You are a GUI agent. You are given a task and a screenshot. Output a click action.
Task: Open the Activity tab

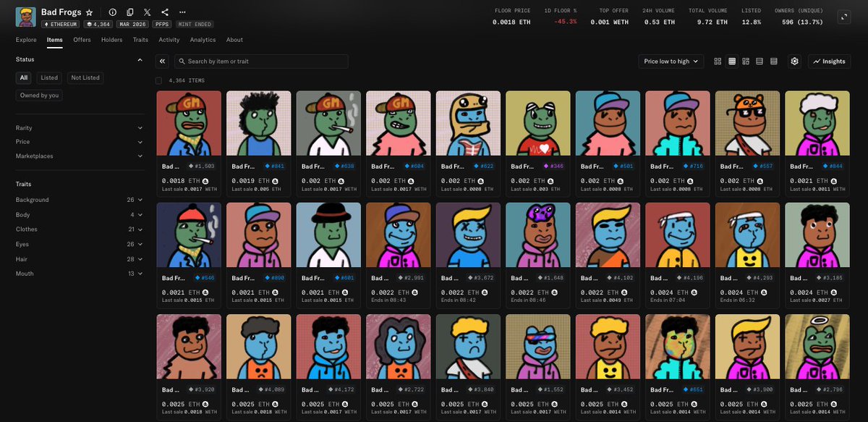(169, 40)
